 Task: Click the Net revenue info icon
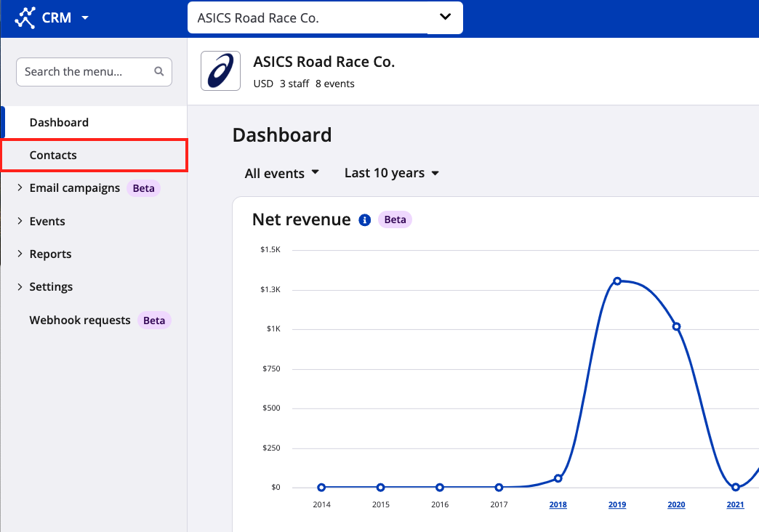[x=365, y=219]
